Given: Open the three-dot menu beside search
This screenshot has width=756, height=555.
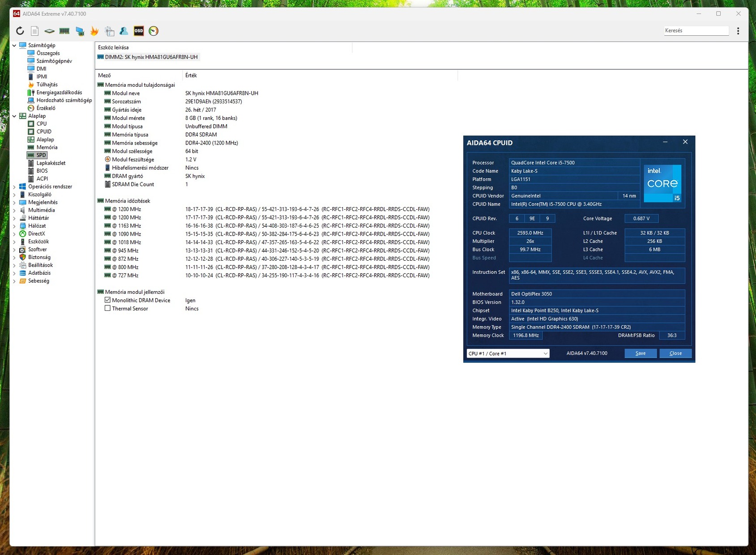Looking at the screenshot, I should click(738, 31).
